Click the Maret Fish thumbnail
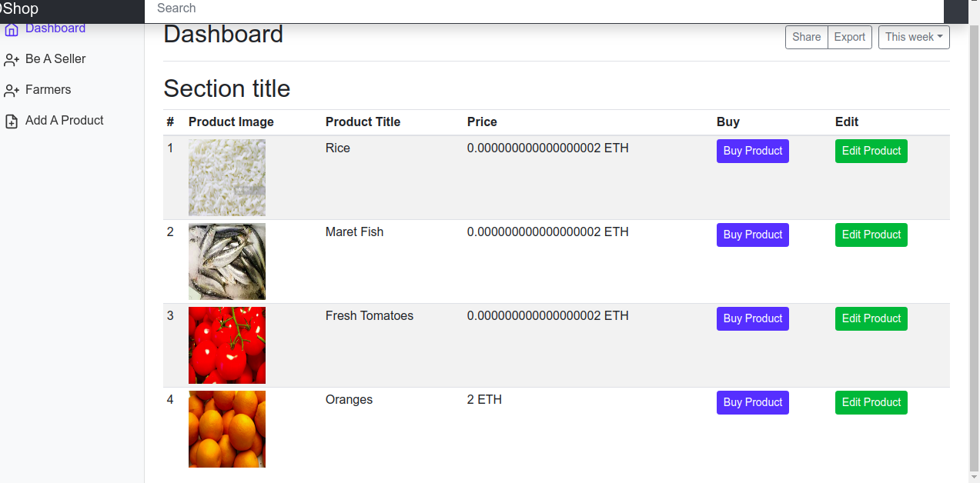The height and width of the screenshot is (483, 980). [x=227, y=261]
